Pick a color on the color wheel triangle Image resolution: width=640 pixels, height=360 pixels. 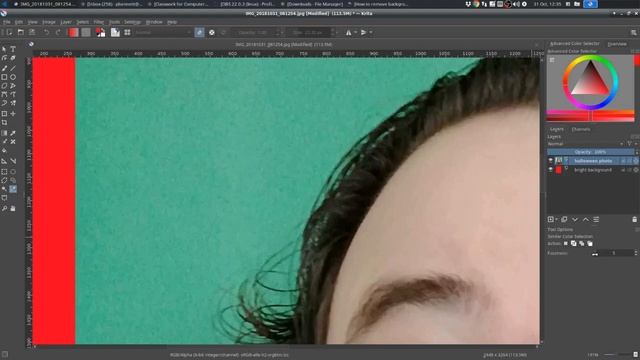pyautogui.click(x=590, y=80)
